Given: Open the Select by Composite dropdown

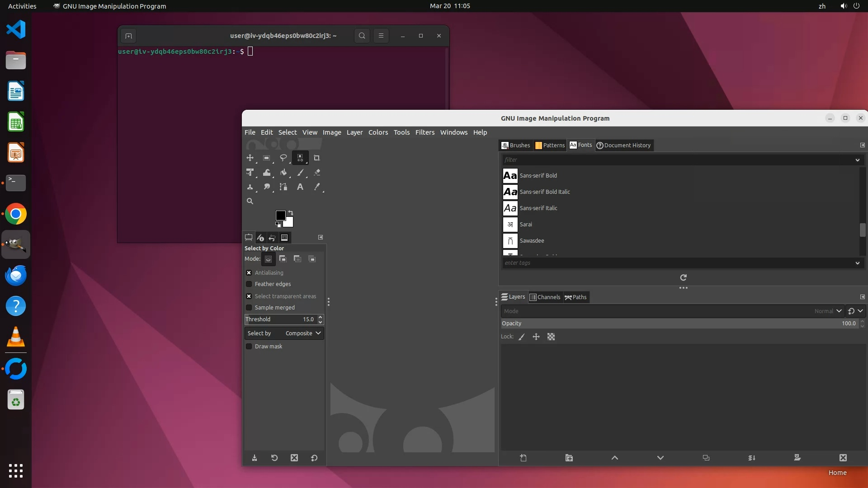Looking at the screenshot, I should [284, 333].
